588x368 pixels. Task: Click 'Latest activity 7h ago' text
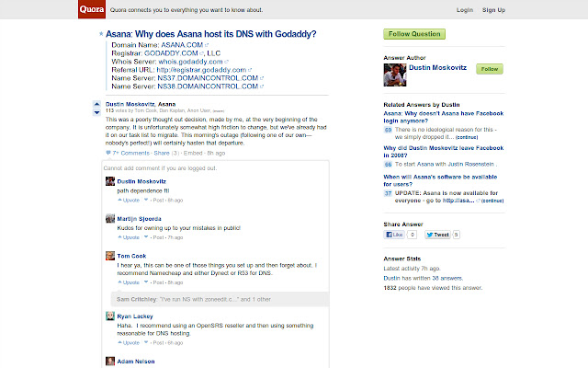412,269
